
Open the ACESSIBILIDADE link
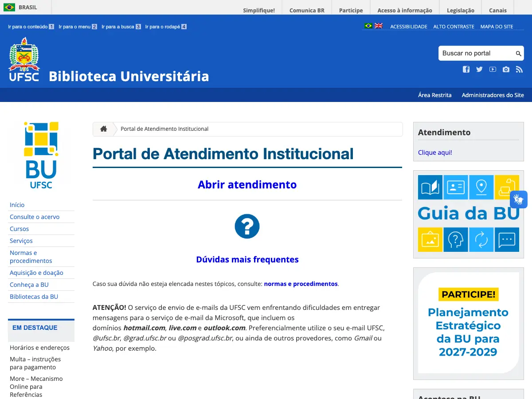pyautogui.click(x=409, y=27)
